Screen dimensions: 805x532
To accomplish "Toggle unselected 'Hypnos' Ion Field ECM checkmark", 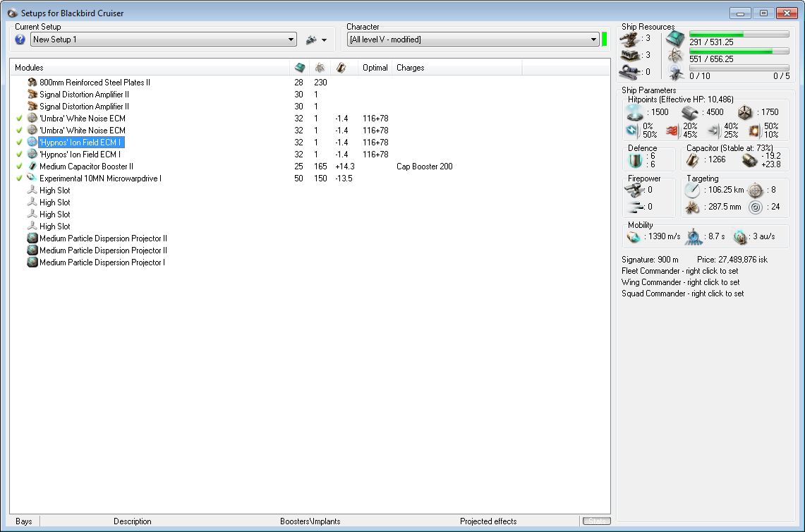I will [x=19, y=154].
